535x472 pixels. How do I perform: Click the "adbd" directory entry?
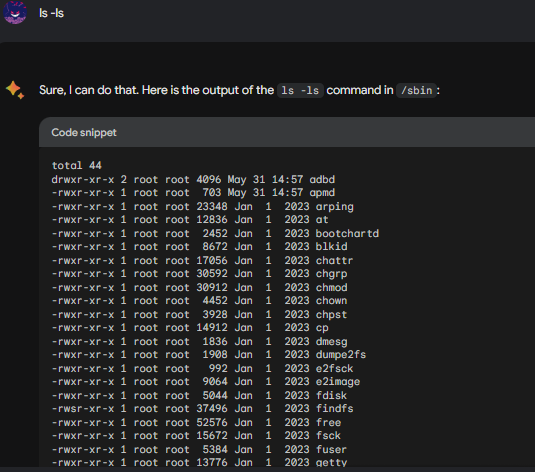[x=322, y=180]
